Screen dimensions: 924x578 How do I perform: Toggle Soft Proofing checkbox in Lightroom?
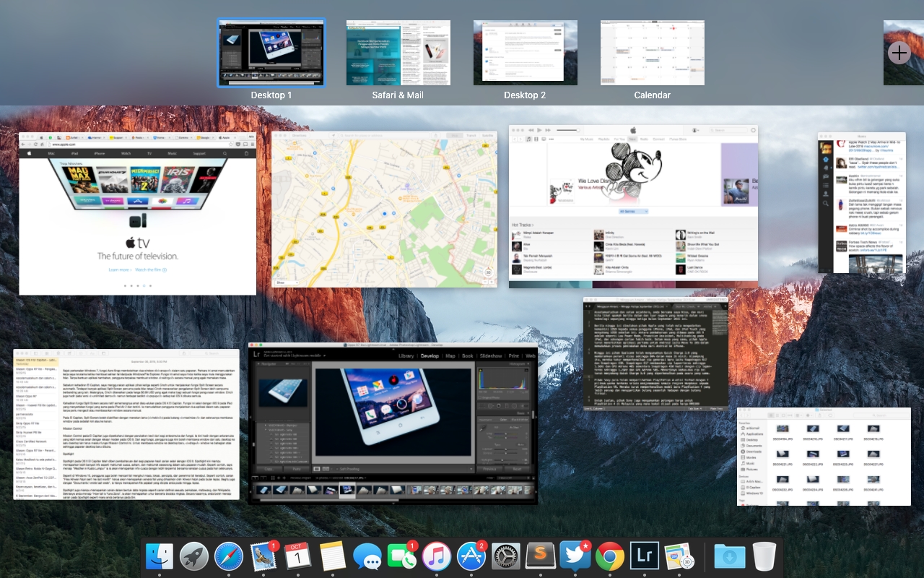click(337, 469)
